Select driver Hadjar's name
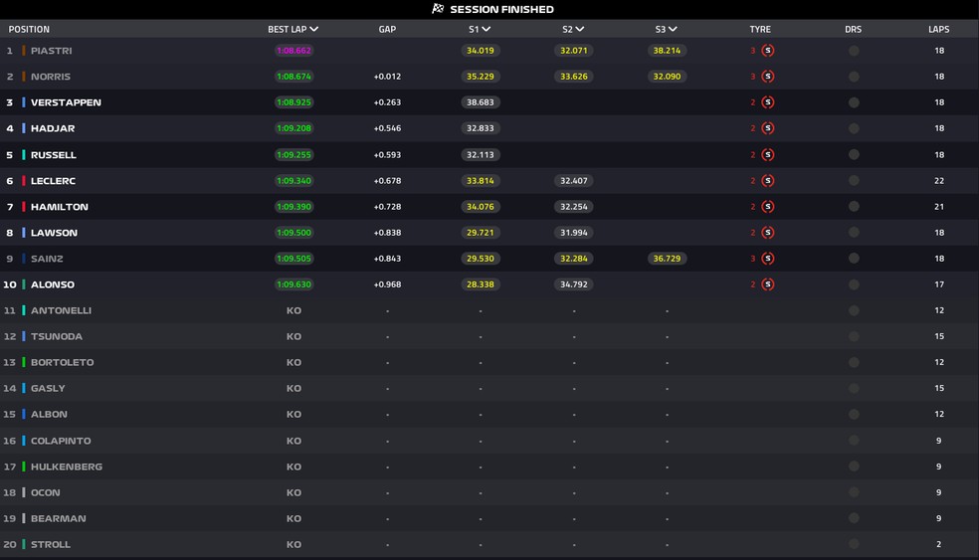 pyautogui.click(x=53, y=128)
